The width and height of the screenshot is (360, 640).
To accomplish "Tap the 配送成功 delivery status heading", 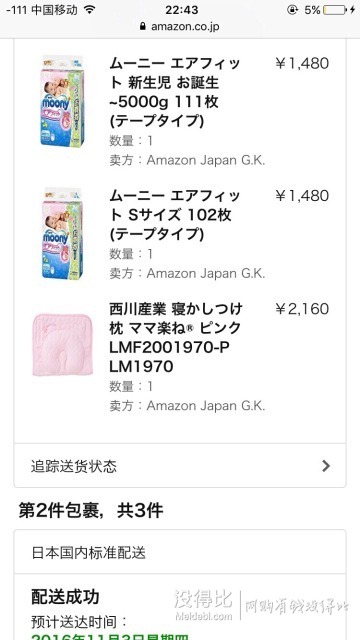I will [65, 597].
